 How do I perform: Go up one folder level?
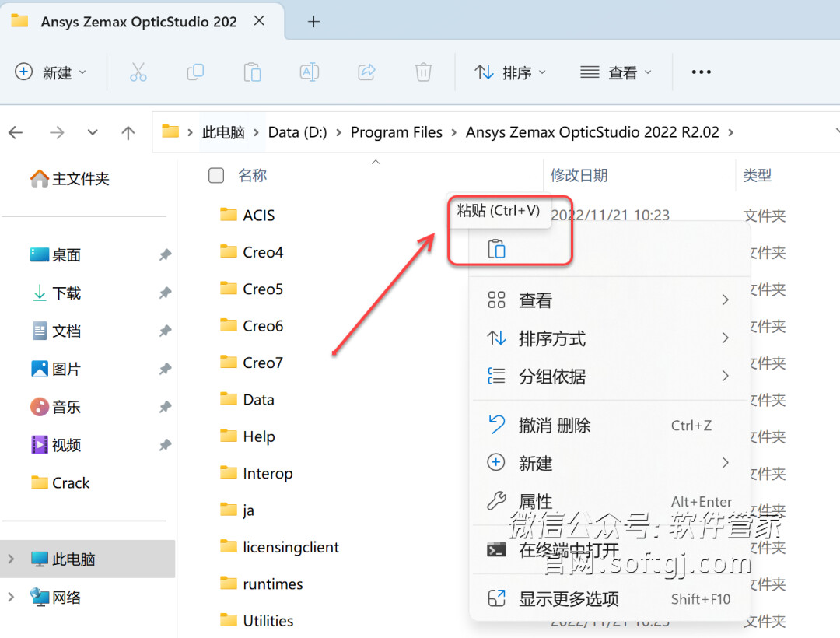[128, 132]
